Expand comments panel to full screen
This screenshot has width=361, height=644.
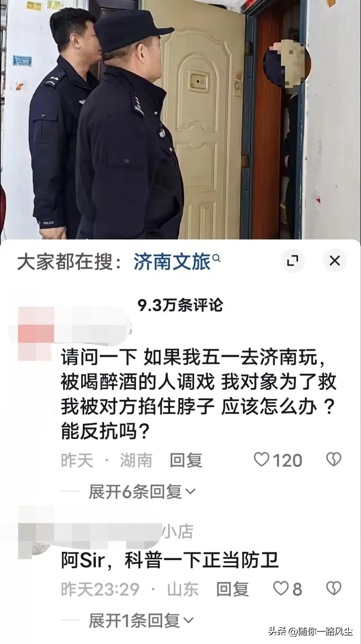click(x=293, y=261)
